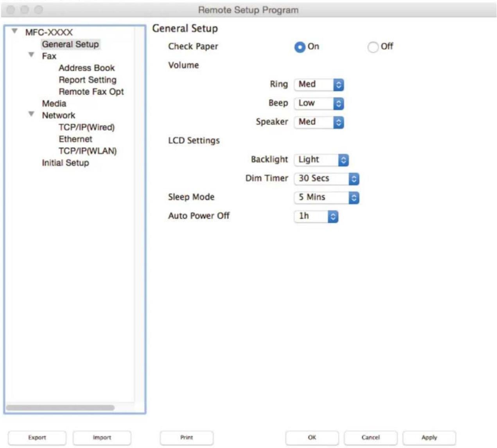Click the Dim Timer label

coord(267,178)
